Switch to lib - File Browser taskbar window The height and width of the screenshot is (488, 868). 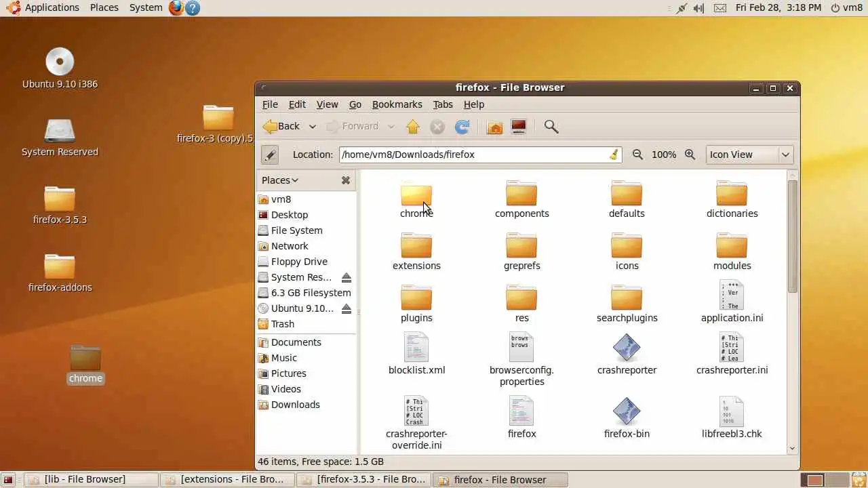point(92,480)
